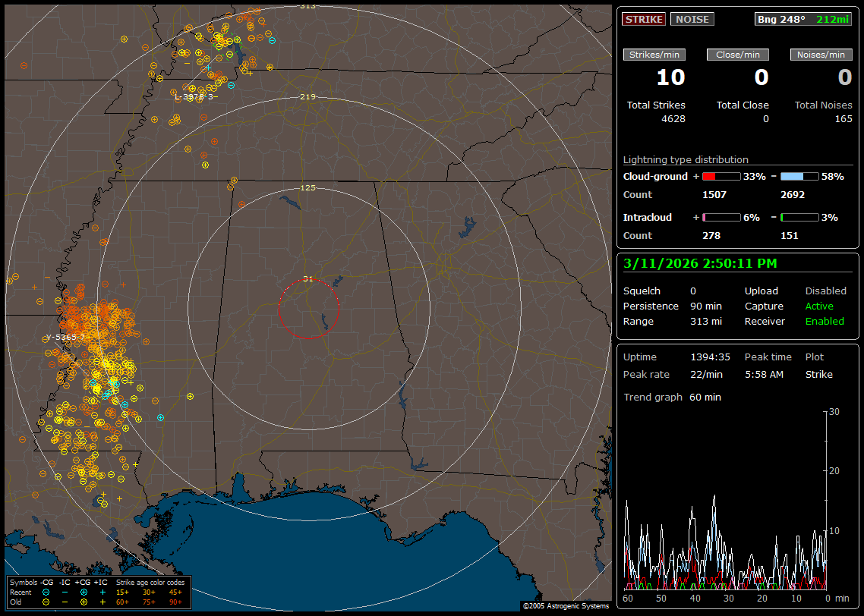Click the old -IC yellow dash symbol
Screen dimensions: 864x616
[x=65, y=602]
